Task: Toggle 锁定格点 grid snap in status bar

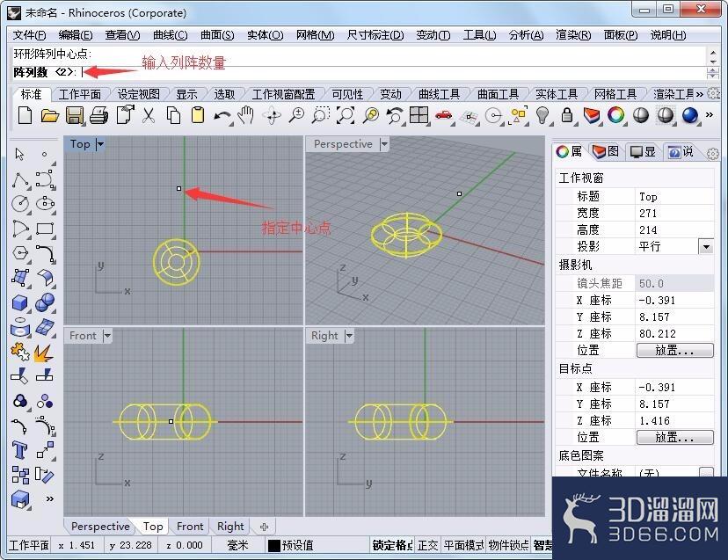Action: 392,545
